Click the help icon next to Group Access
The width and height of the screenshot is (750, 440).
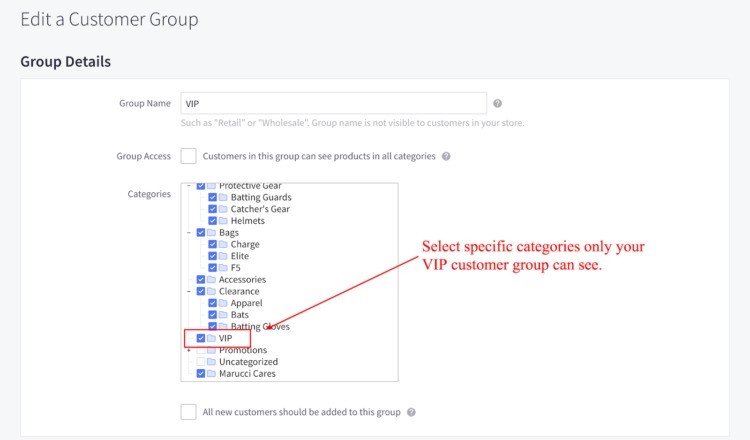coord(446,156)
